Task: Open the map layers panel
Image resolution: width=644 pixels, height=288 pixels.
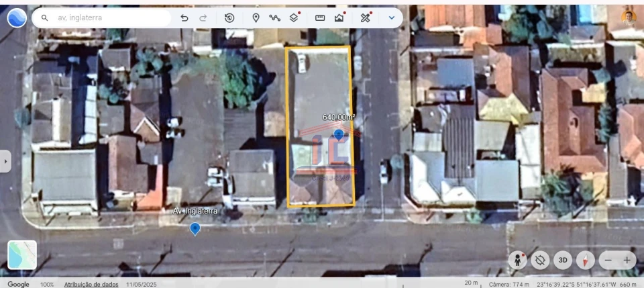Action: pyautogui.click(x=294, y=18)
